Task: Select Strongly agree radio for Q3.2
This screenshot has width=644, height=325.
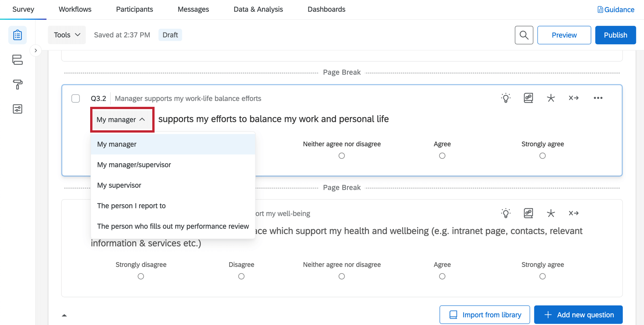Action: point(542,156)
